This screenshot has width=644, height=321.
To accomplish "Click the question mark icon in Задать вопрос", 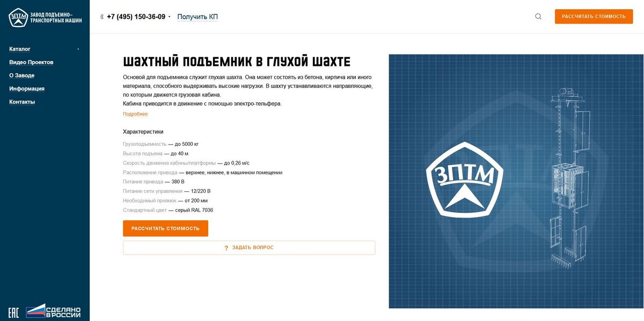I will [226, 248].
